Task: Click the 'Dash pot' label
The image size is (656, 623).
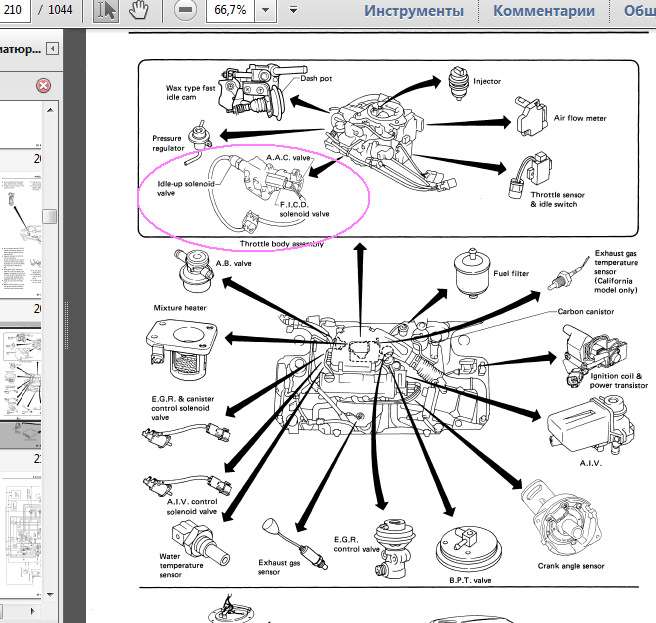Action: [x=316, y=78]
